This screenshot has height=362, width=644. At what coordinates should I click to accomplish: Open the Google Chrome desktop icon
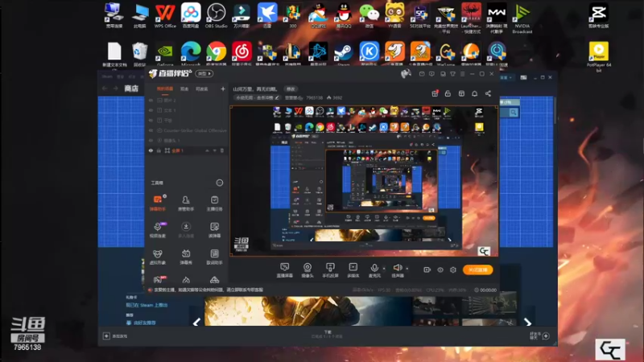[x=216, y=54]
